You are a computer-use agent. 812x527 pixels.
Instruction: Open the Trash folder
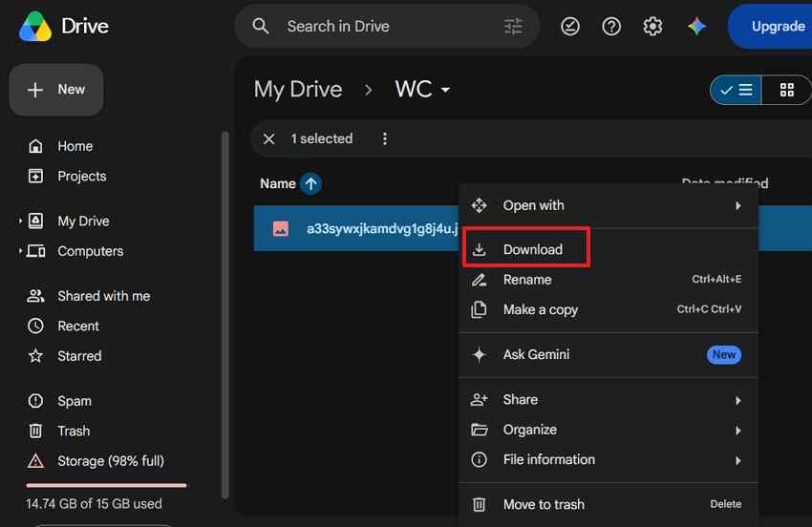click(73, 431)
